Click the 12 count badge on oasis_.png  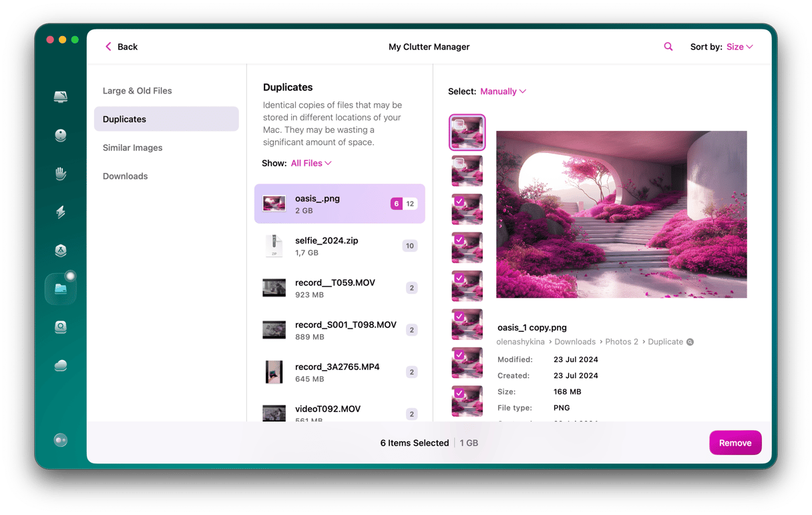click(410, 204)
